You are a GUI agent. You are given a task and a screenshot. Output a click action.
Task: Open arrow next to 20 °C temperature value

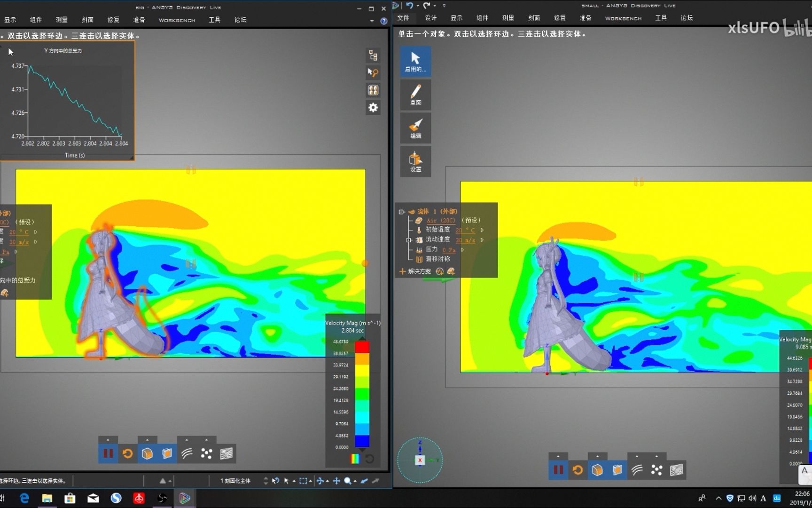pyautogui.click(x=482, y=230)
